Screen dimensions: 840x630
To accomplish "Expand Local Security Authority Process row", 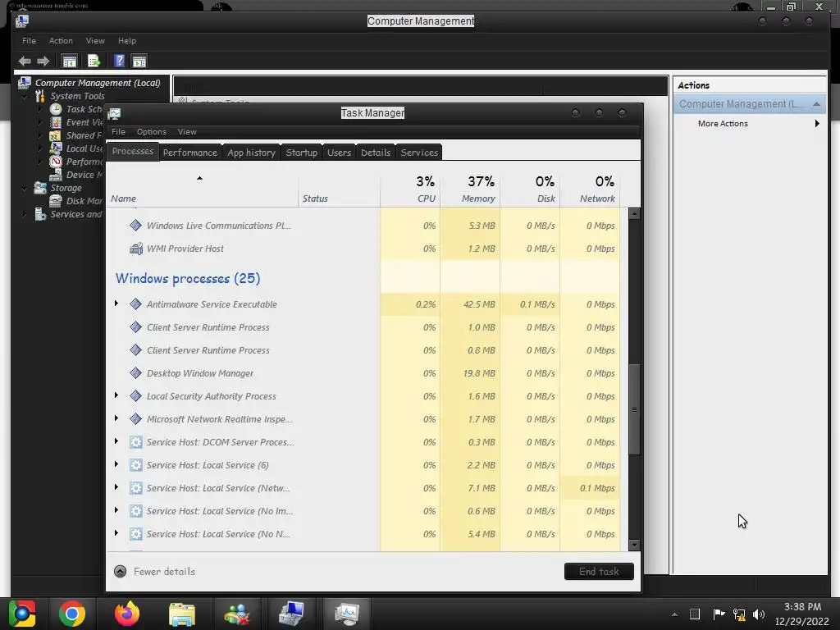I will 116,395.
